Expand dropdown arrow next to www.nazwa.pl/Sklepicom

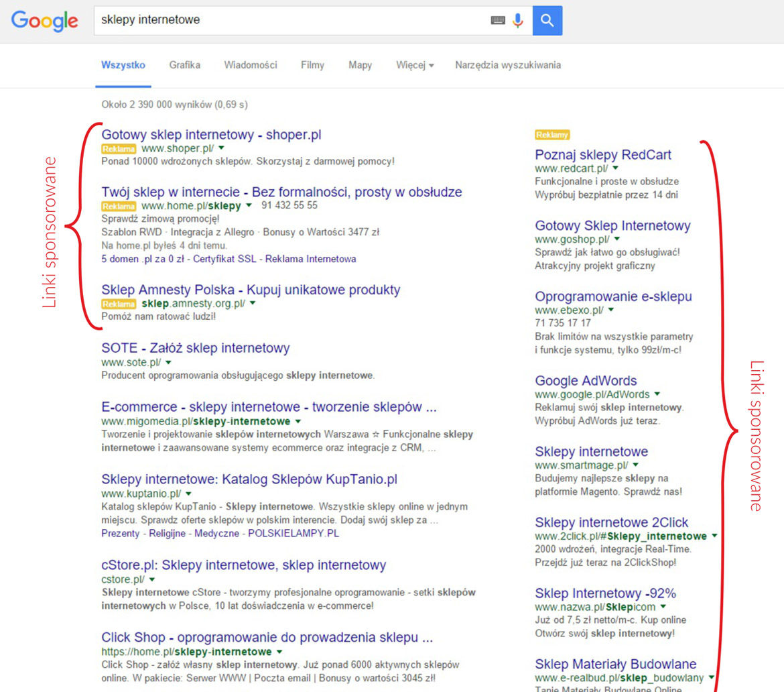(663, 607)
